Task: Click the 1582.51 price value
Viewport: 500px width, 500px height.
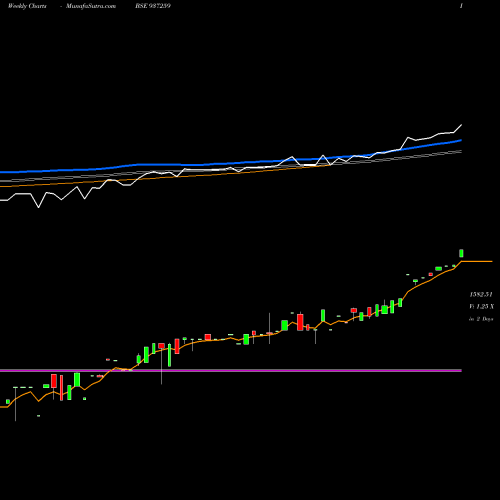Action: 481,294
